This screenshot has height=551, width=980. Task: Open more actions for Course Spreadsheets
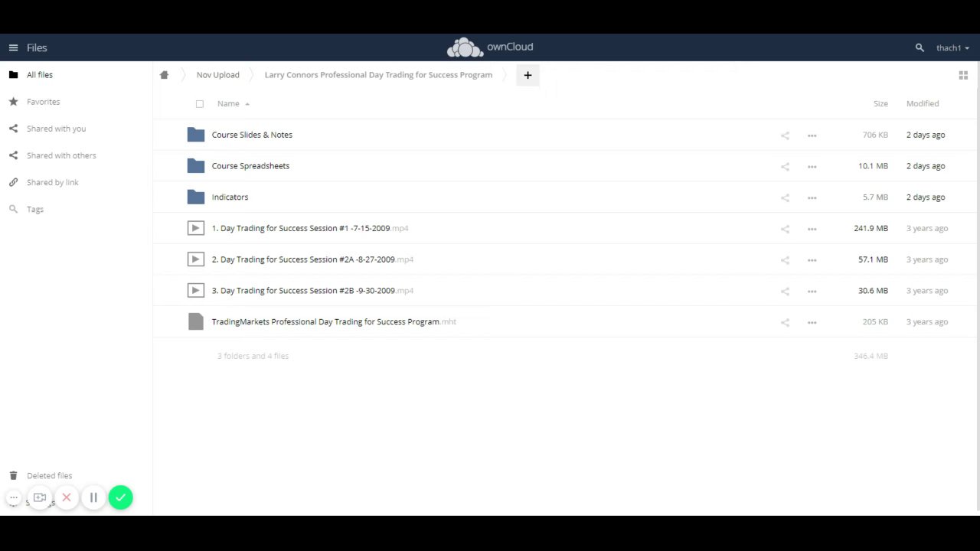pyautogui.click(x=812, y=166)
